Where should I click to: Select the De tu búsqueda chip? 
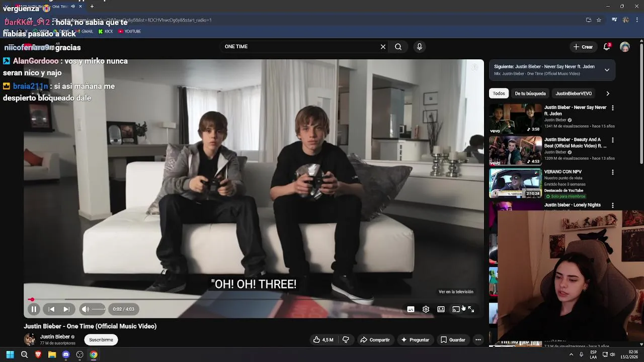530,94
